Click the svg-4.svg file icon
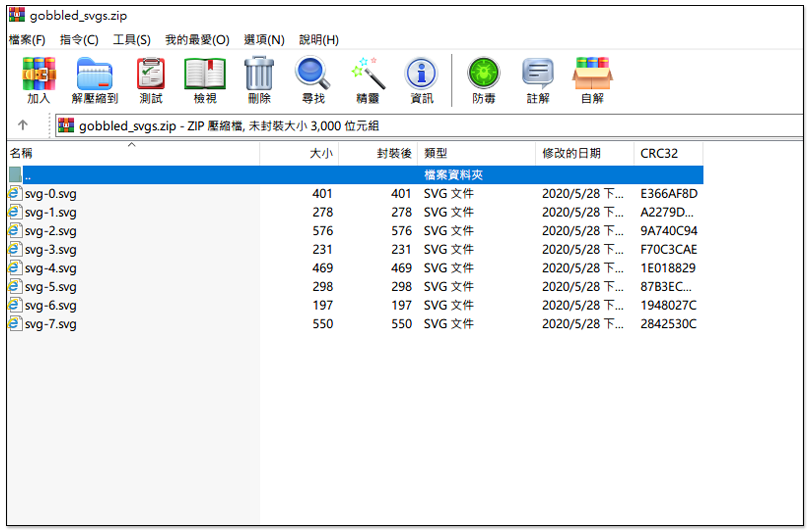Image resolution: width=810 pixels, height=532 pixels. pyautogui.click(x=15, y=268)
